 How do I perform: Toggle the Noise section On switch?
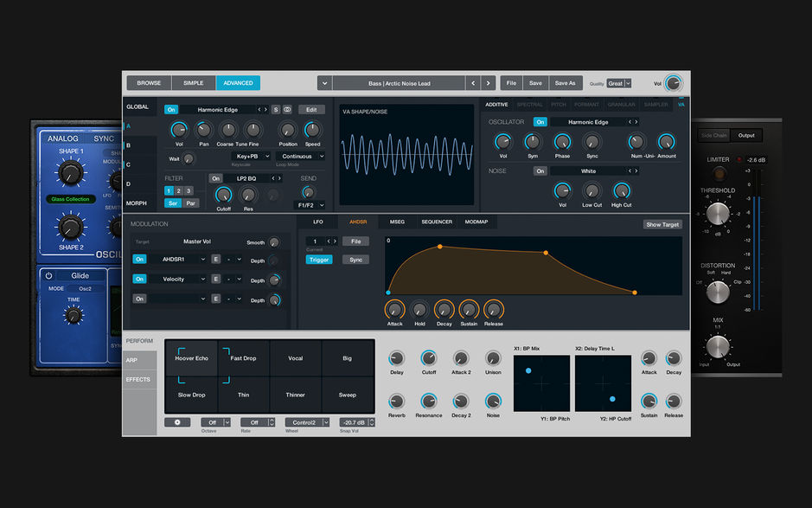(540, 170)
